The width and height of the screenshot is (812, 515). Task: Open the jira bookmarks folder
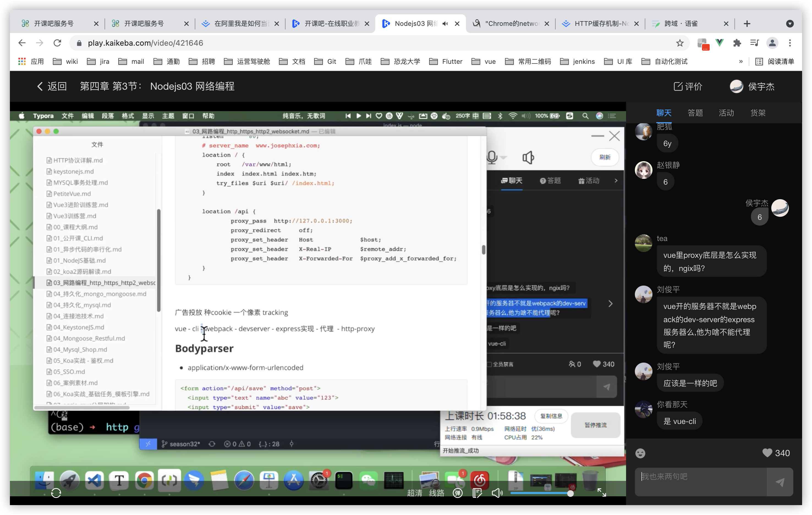pyautogui.click(x=98, y=61)
